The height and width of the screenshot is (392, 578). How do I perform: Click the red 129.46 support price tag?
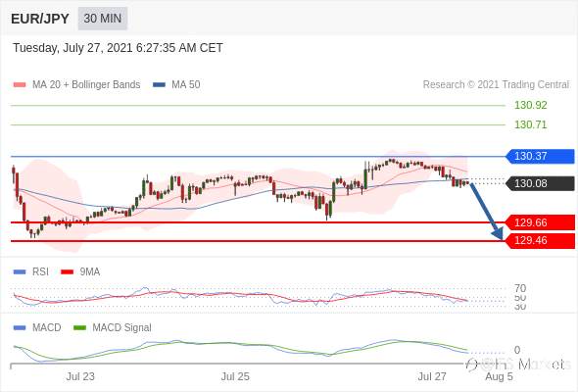540,240
